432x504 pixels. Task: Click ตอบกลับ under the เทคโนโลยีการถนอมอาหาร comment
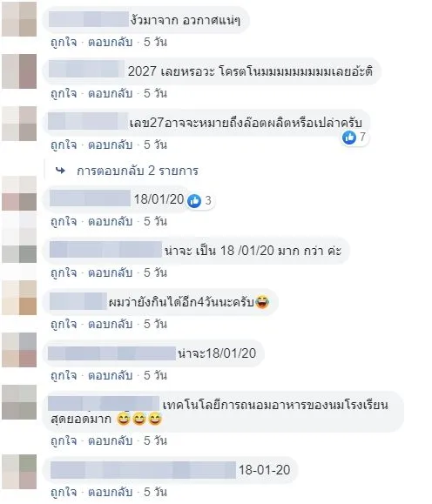click(x=111, y=440)
